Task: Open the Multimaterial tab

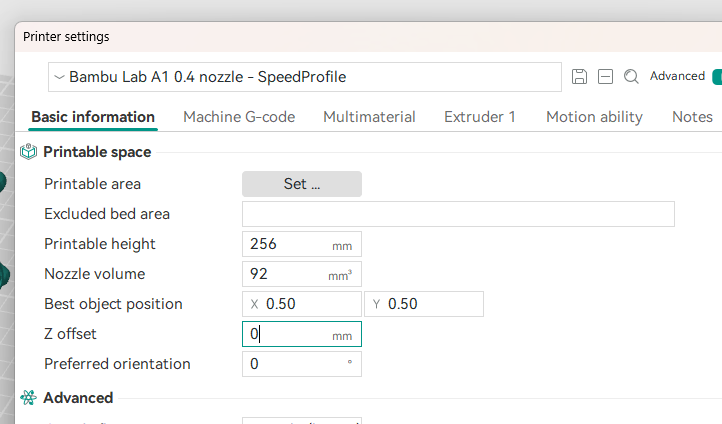Action: pos(369,117)
